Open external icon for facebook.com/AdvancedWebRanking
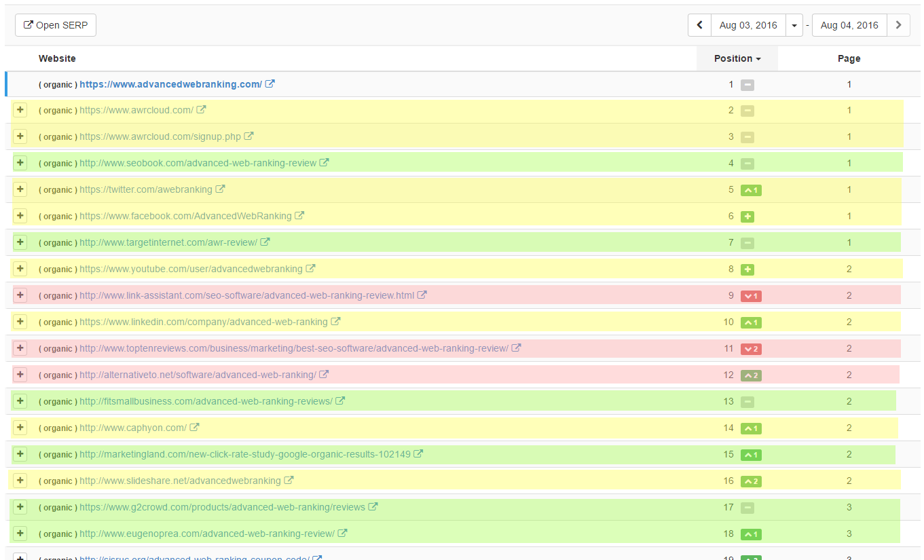 point(300,216)
